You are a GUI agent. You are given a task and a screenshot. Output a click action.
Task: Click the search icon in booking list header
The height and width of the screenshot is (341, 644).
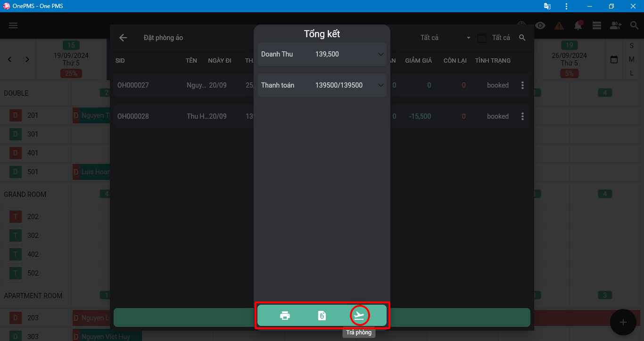click(x=522, y=38)
